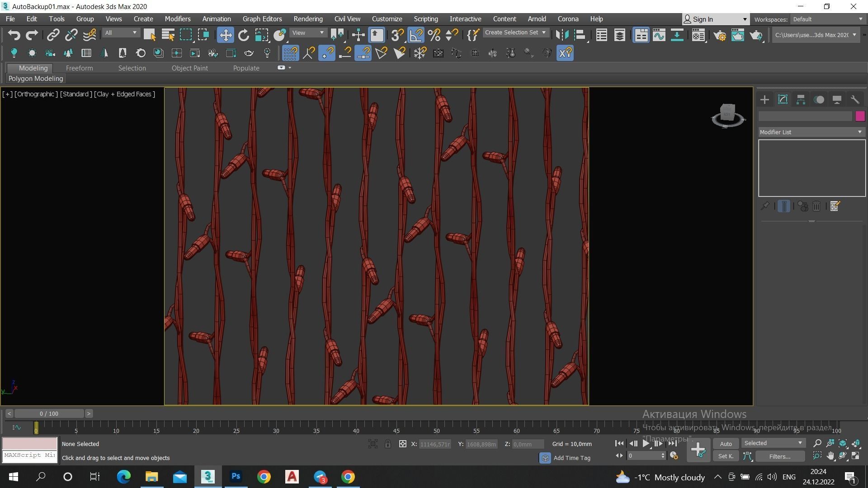868x488 pixels.
Task: Click the Mirror tool icon
Action: tap(562, 35)
